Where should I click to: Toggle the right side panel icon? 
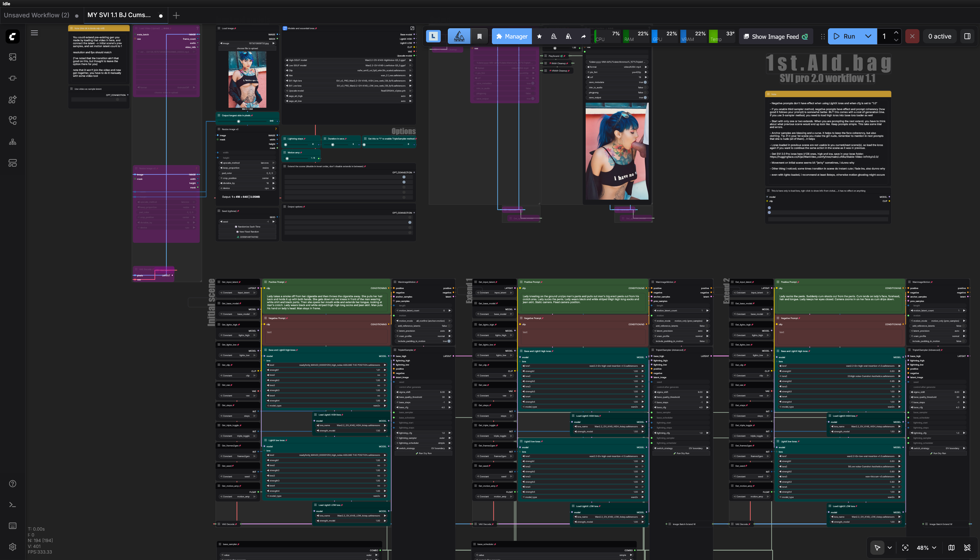click(967, 36)
